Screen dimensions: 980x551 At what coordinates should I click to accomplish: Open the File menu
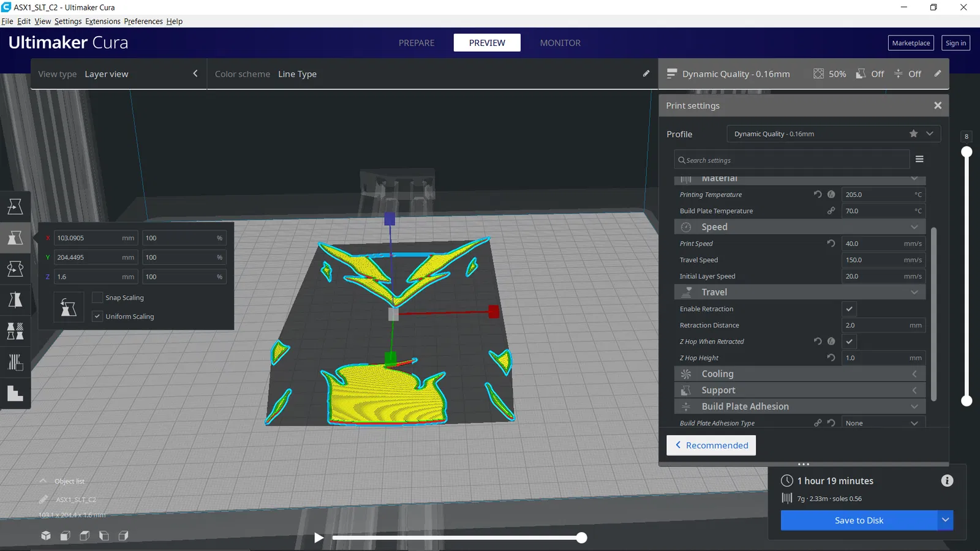[x=7, y=21]
